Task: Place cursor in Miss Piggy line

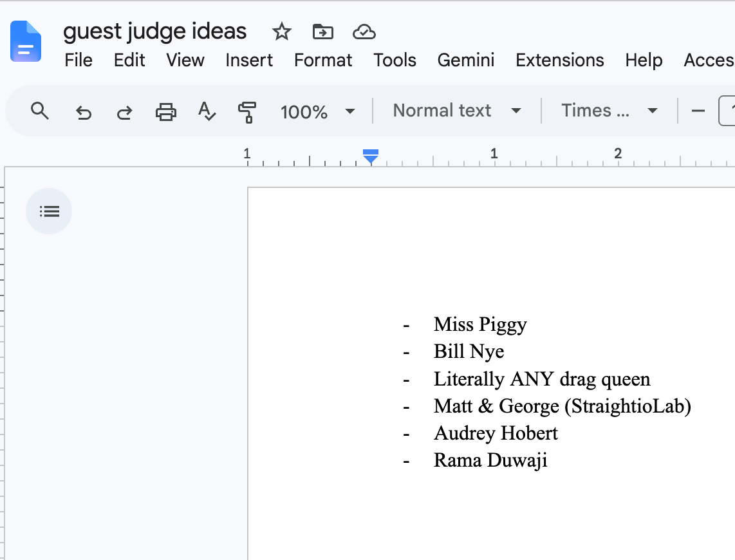Action: tap(480, 324)
